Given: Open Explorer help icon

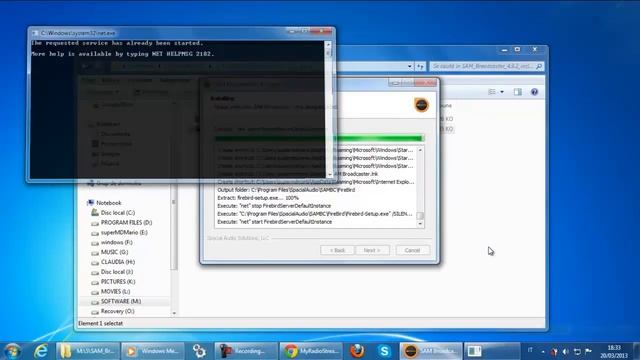Looking at the screenshot, I should point(534,92).
